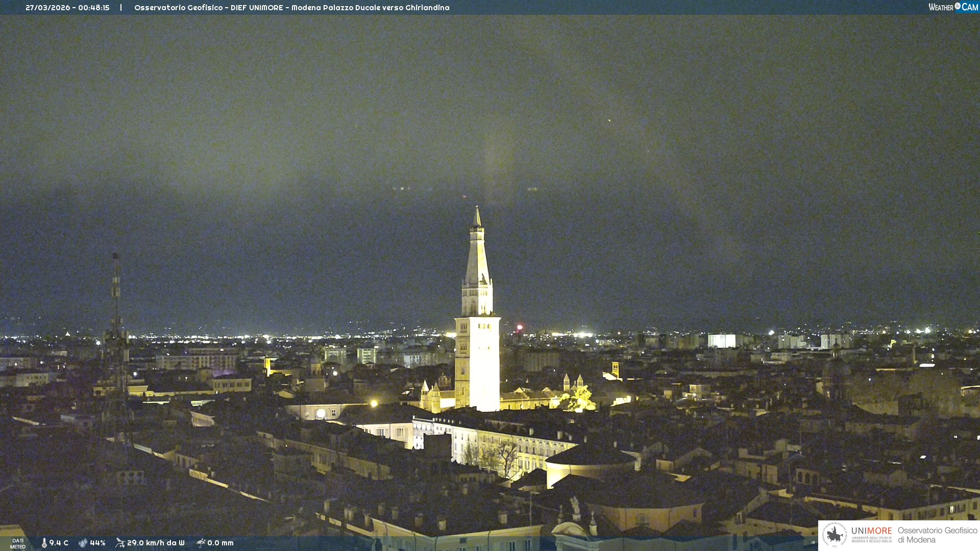Click the wind anemometer icon

coord(120,543)
